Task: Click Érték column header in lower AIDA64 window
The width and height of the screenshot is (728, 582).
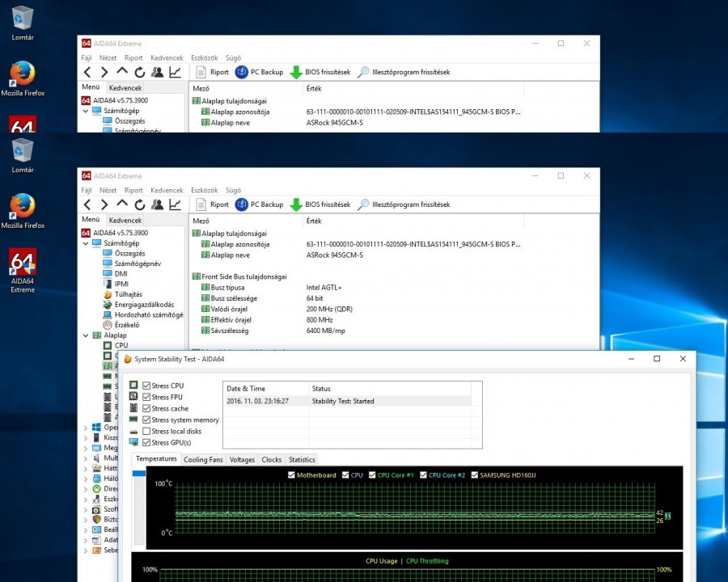Action: pos(413,221)
